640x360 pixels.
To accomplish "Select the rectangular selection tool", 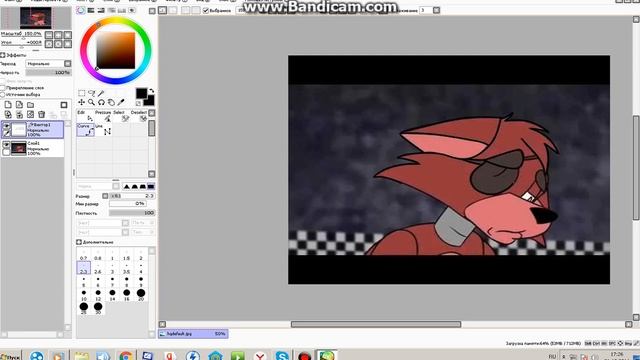I will click(82, 93).
